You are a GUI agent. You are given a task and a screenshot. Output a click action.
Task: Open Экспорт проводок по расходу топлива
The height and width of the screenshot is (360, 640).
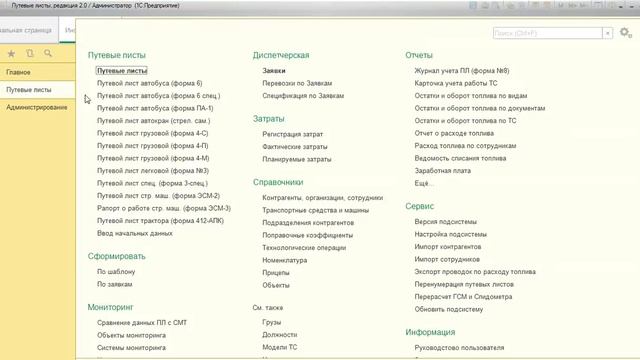coord(475,271)
